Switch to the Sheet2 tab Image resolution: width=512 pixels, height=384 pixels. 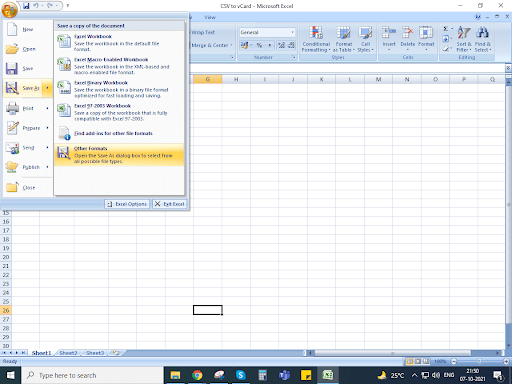point(68,353)
